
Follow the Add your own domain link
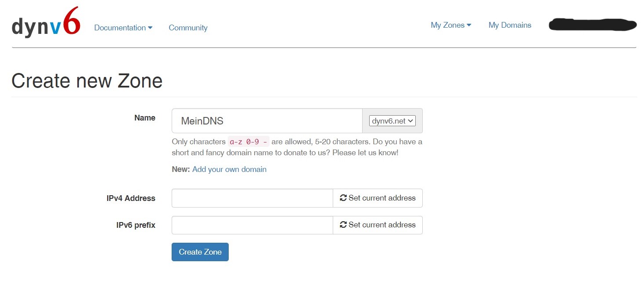[x=229, y=169]
